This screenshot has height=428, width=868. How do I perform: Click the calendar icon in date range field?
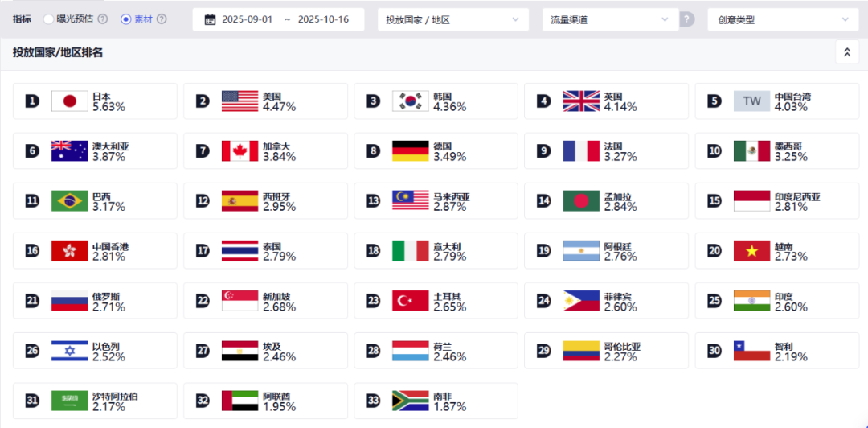point(210,19)
